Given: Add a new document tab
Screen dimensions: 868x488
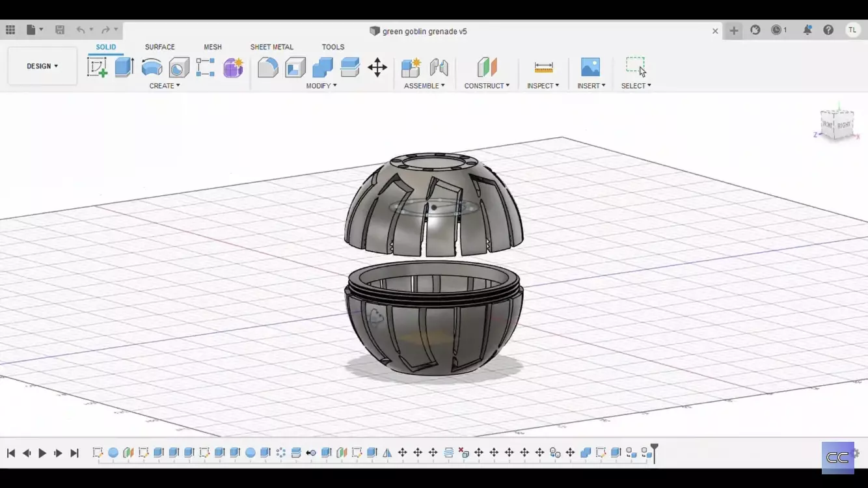Looking at the screenshot, I should [734, 31].
